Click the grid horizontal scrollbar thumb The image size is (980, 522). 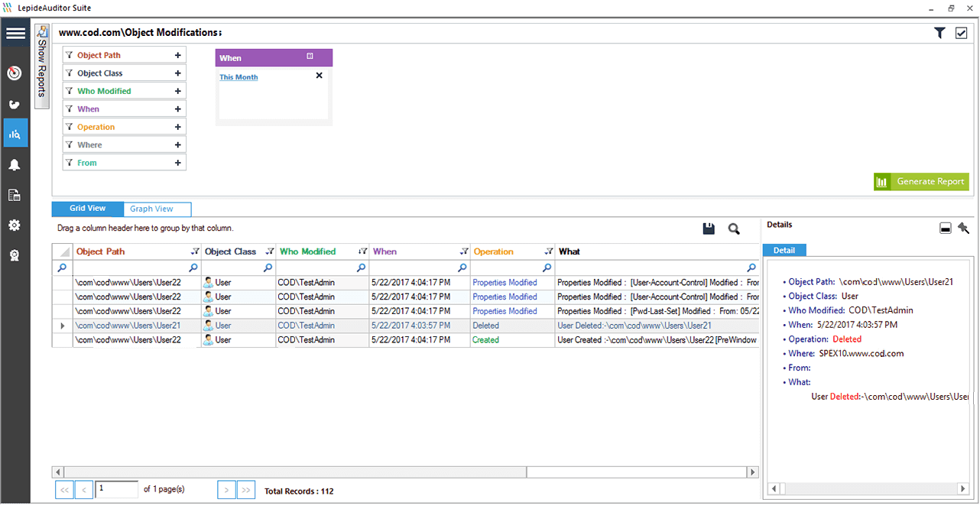coord(294,472)
